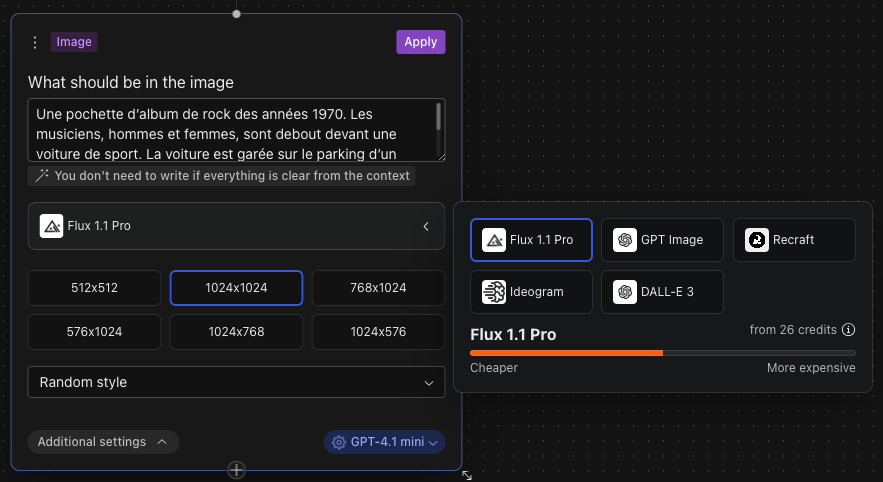The width and height of the screenshot is (883, 482).
Task: Click the top connector dot above node
Action: [x=236, y=14]
